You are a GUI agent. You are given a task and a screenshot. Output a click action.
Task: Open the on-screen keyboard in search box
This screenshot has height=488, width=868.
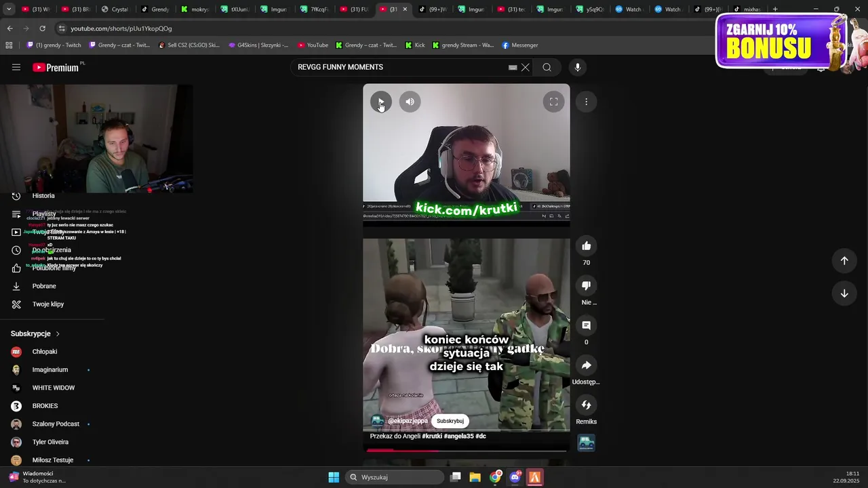[513, 67]
